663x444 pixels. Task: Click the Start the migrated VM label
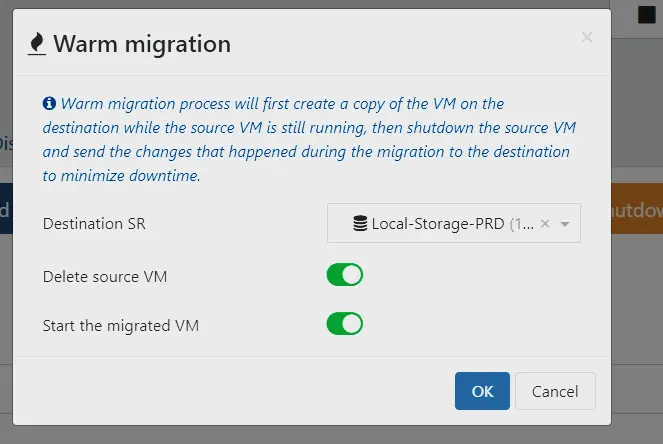tap(121, 325)
